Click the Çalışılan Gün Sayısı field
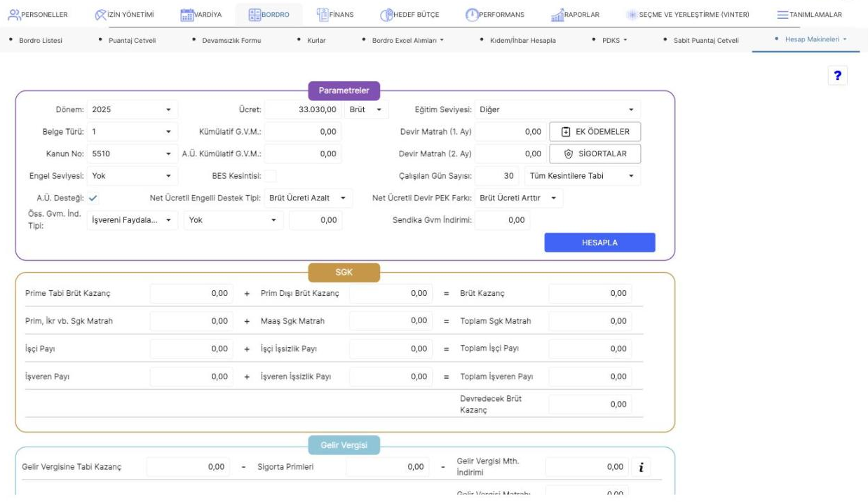868x502 pixels. [x=498, y=175]
